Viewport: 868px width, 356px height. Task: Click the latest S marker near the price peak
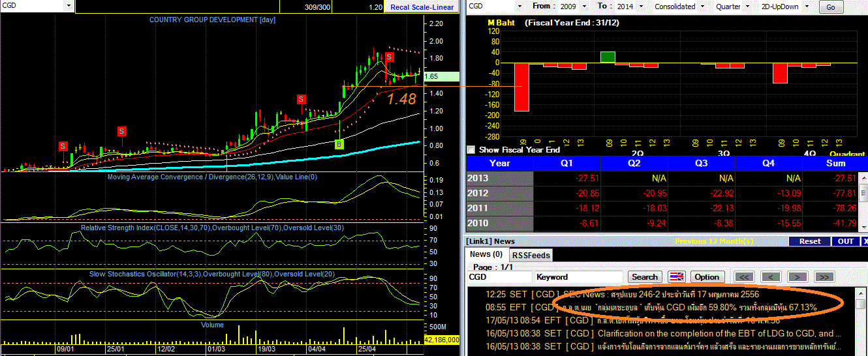pos(389,57)
